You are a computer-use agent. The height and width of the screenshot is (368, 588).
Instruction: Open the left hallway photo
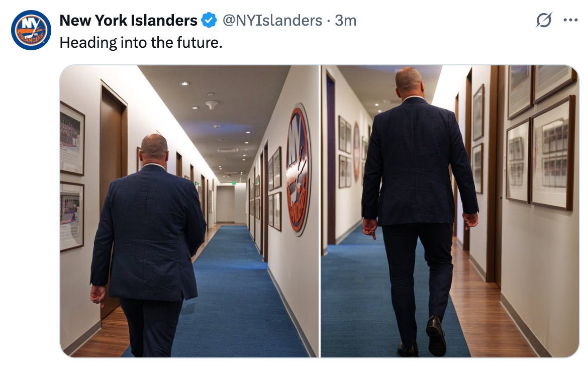tap(189, 211)
